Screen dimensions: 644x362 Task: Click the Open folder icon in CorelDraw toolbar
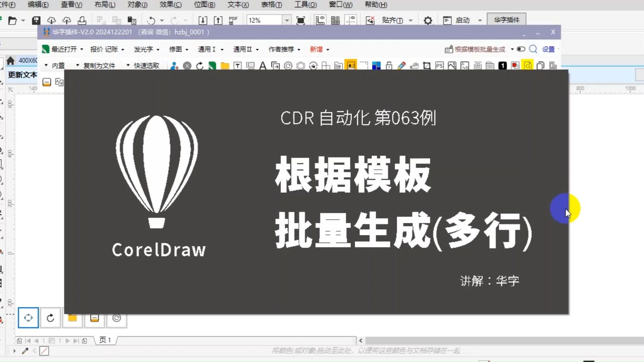coord(12,20)
